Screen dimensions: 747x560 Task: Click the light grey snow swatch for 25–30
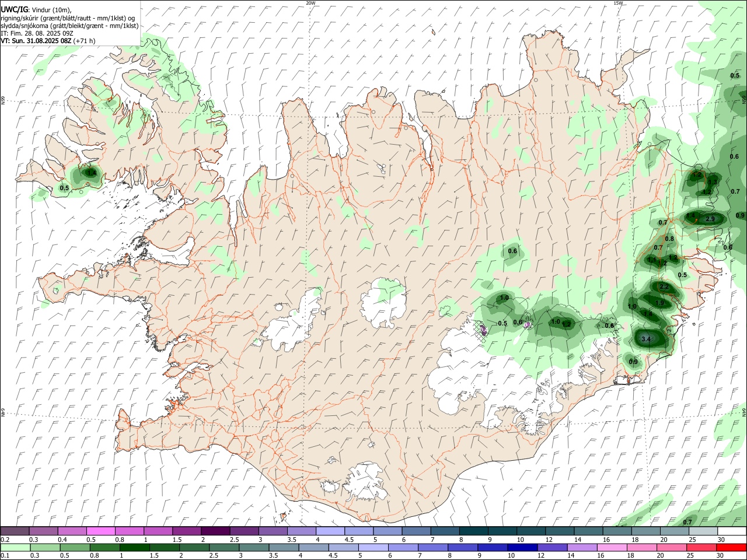point(703,531)
